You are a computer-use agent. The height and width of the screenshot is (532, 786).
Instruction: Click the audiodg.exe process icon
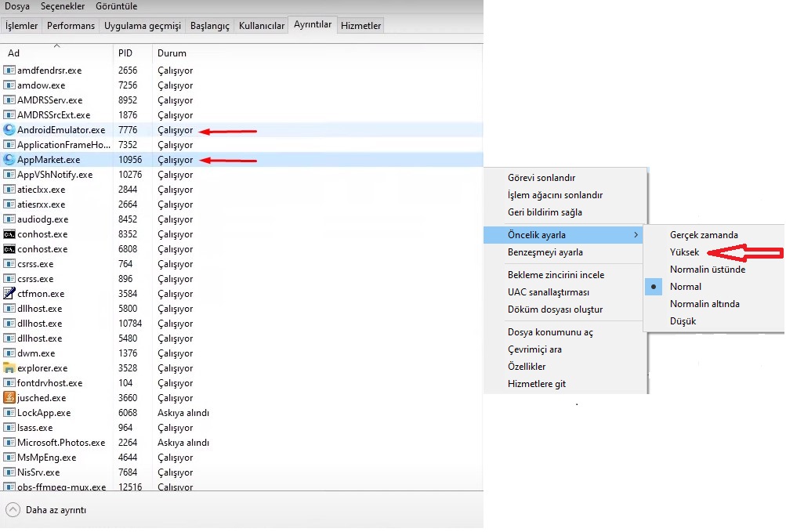point(9,219)
